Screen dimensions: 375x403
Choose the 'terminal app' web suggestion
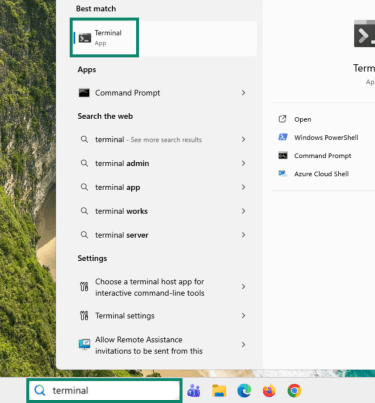point(117,187)
